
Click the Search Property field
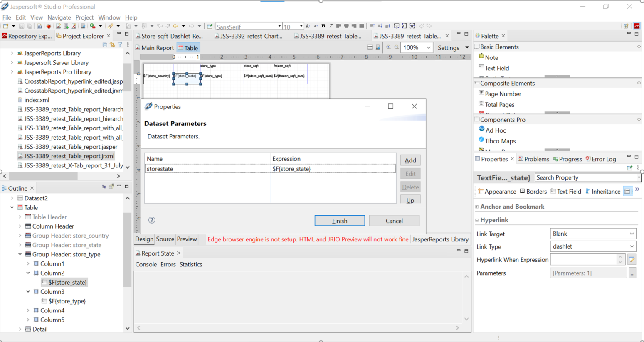587,177
